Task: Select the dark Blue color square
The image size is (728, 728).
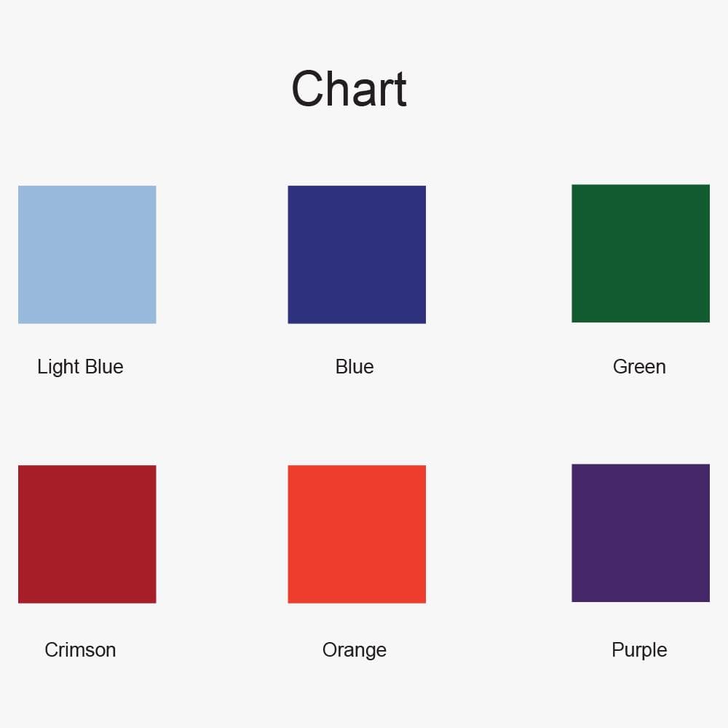Action: tap(357, 254)
